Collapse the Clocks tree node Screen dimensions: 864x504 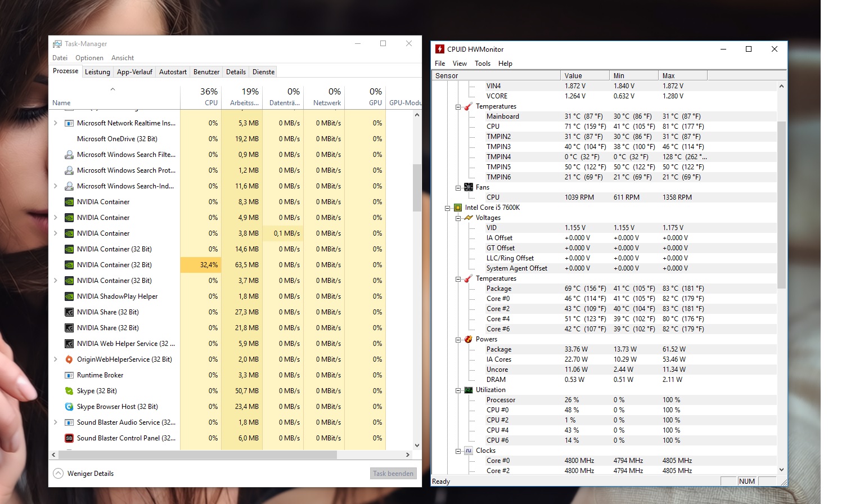tap(458, 451)
